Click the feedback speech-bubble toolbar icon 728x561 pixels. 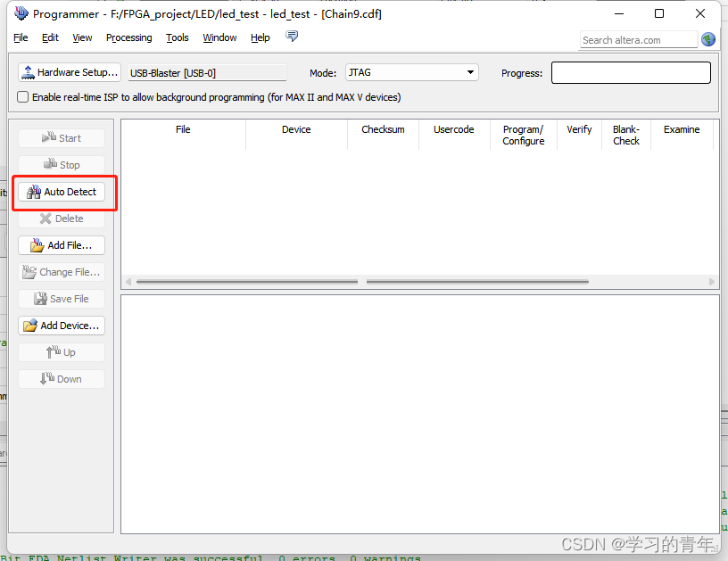pyautogui.click(x=292, y=37)
